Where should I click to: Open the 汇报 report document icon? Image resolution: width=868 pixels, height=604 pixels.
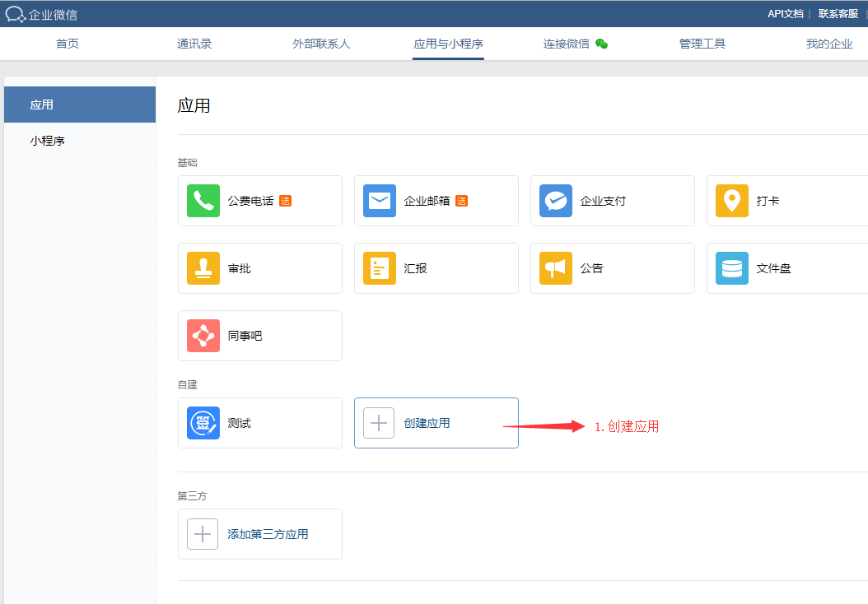[x=380, y=268]
